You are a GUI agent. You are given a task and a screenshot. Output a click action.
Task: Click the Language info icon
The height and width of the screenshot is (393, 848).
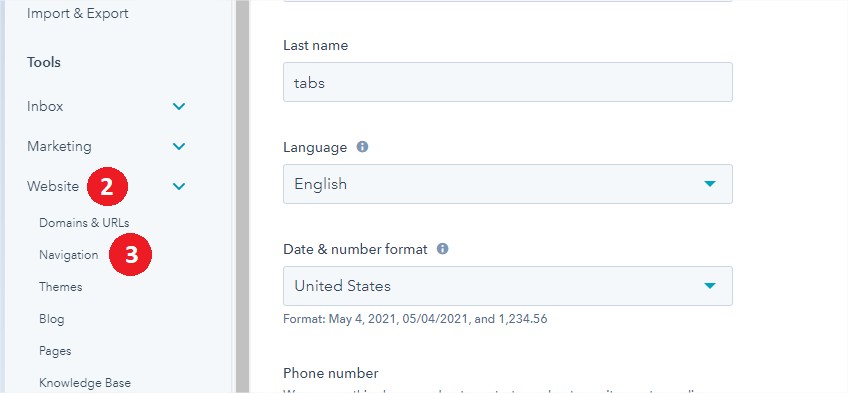362,147
